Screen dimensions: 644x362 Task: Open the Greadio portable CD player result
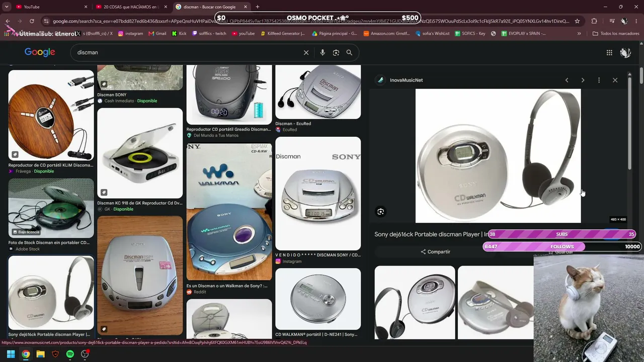click(x=229, y=95)
